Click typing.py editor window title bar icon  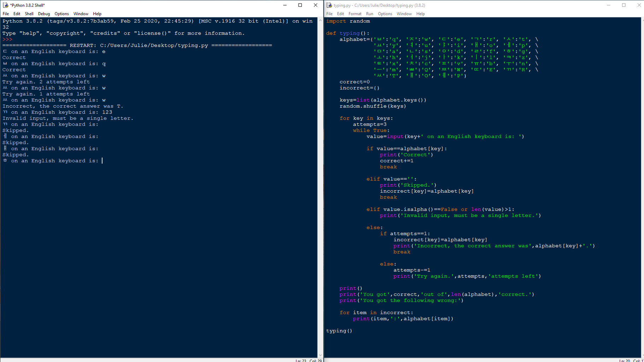[329, 5]
